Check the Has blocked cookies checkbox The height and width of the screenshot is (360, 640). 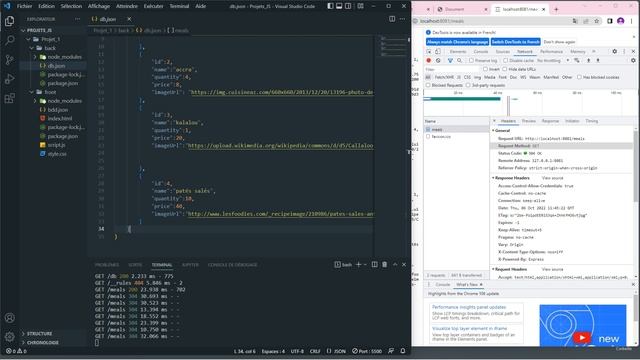click(579, 77)
